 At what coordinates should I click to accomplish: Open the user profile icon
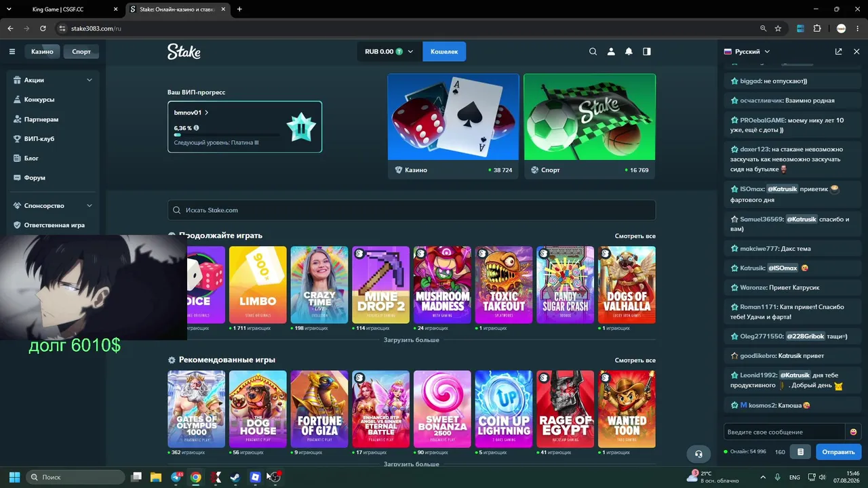click(x=611, y=52)
